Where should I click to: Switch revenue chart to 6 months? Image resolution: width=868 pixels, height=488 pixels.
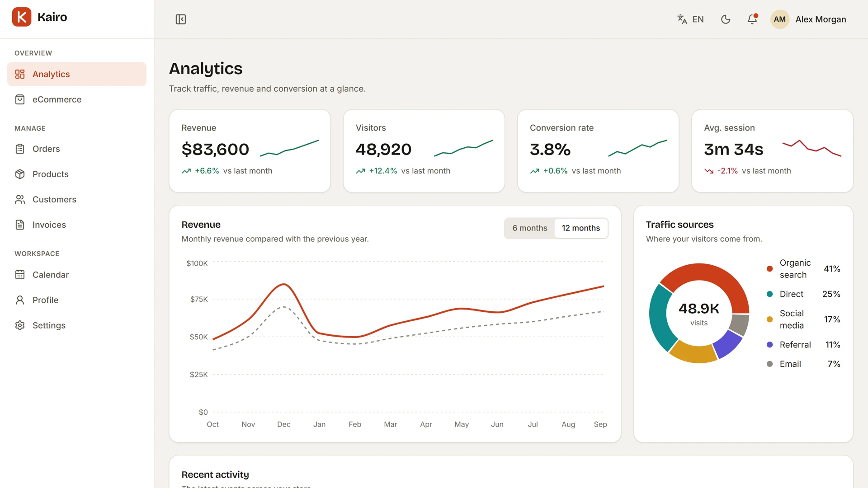530,228
